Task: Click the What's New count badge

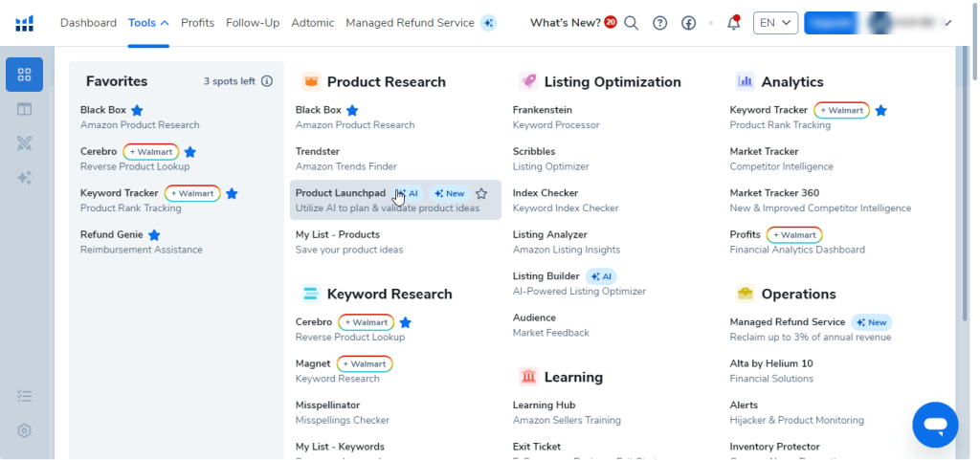Action: (x=610, y=22)
